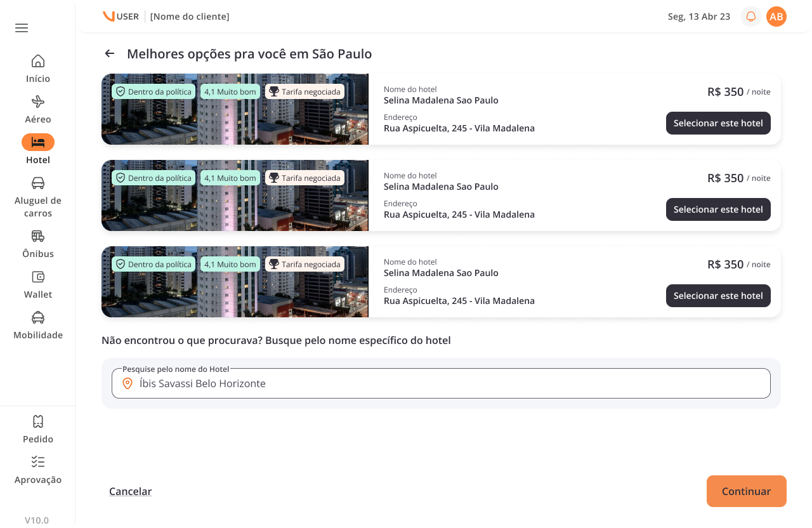Select the third hotel in list

[718, 296]
